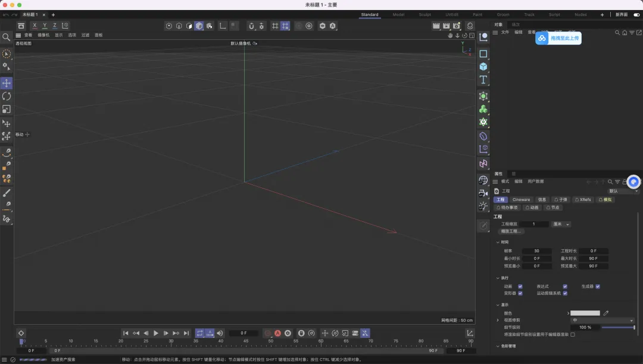
Task: Collapse the 显示 section
Action: coord(498,305)
